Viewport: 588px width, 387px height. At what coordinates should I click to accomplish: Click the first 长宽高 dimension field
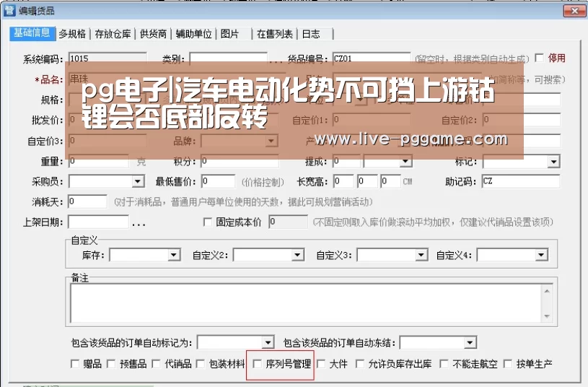(343, 181)
